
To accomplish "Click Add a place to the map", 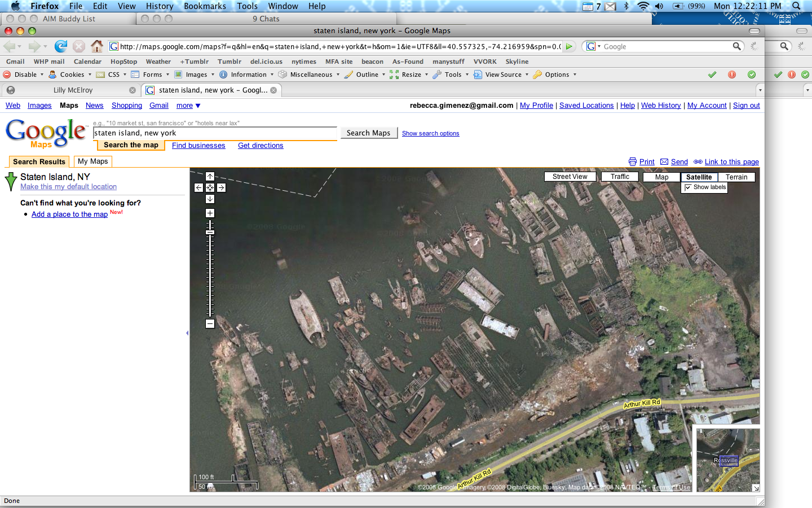I will (69, 214).
